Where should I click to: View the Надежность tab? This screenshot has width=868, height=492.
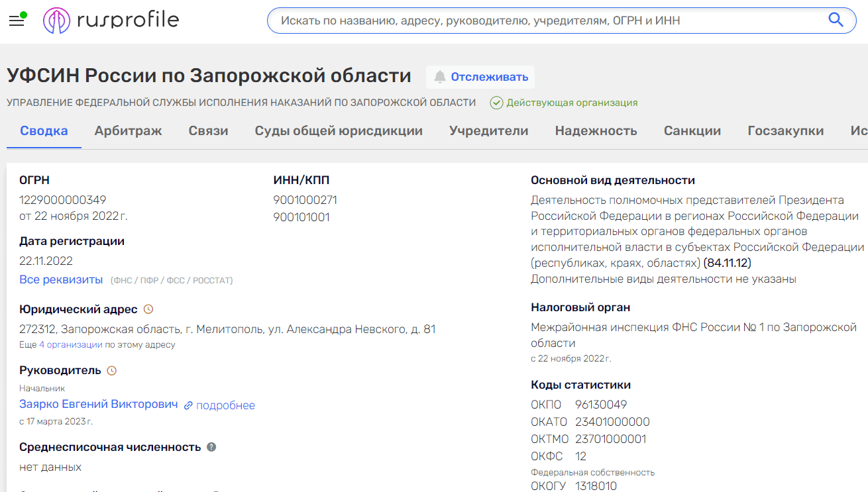pyautogui.click(x=595, y=130)
